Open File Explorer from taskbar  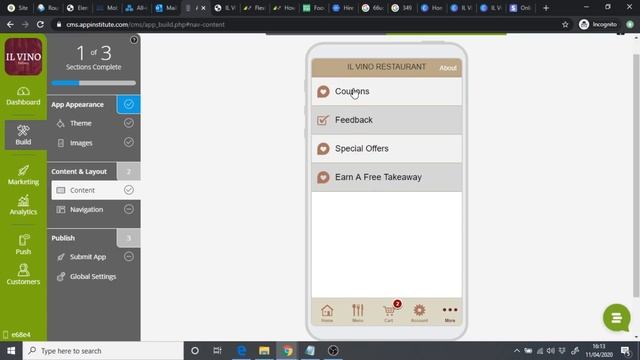point(264,351)
